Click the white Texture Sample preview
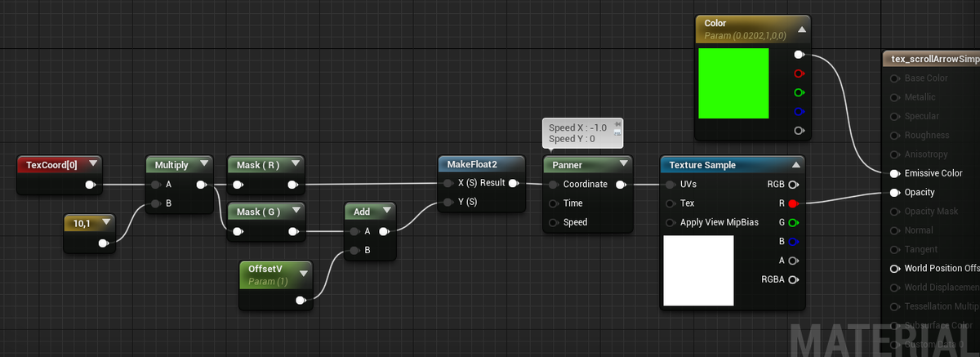980x357 pixels. tap(699, 271)
